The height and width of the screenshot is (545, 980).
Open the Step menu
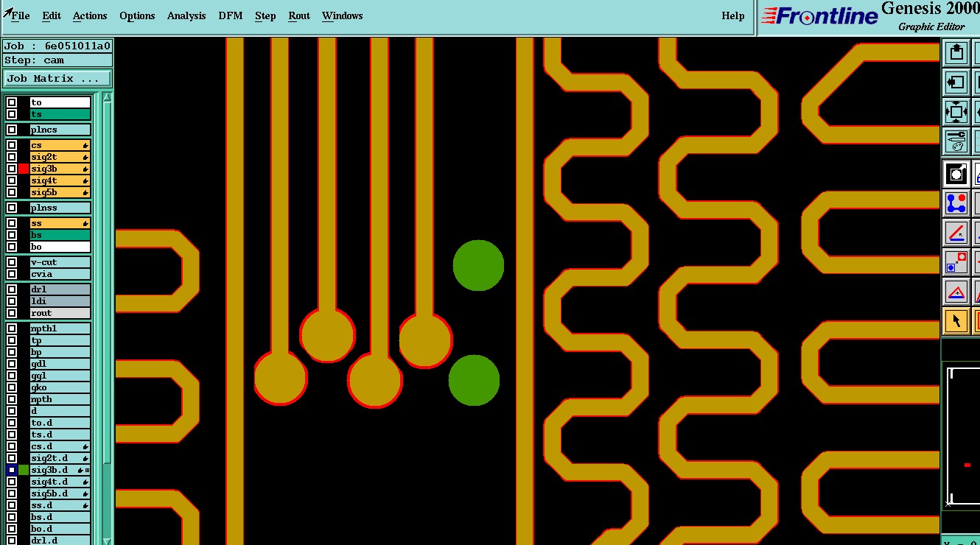pyautogui.click(x=265, y=15)
